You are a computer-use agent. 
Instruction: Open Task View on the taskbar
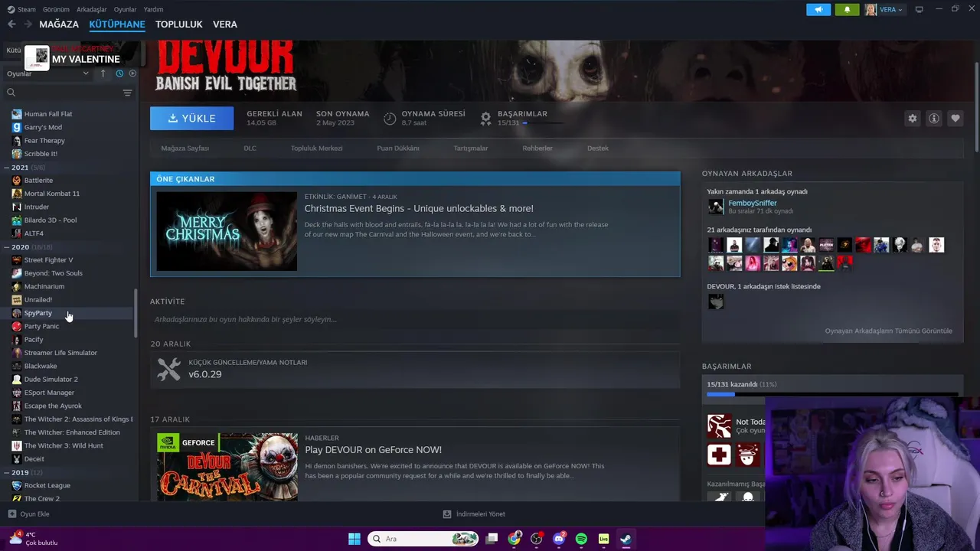click(492, 539)
